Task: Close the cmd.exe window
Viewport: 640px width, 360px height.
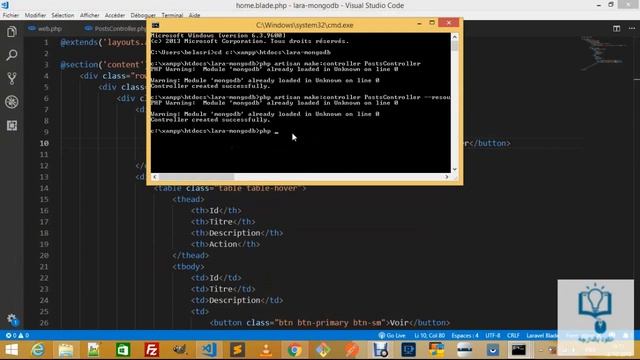Action: coord(449,23)
